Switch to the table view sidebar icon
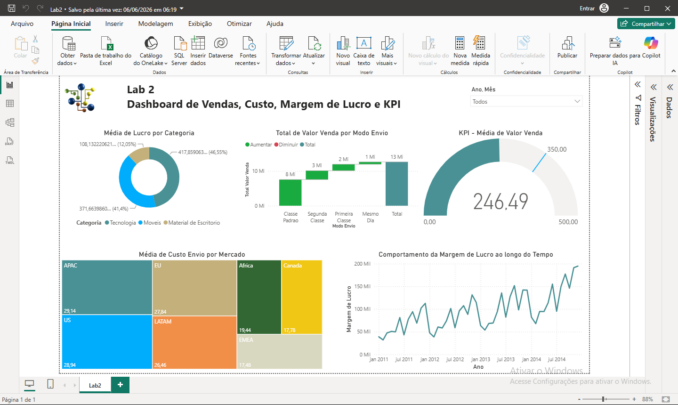 (10, 104)
